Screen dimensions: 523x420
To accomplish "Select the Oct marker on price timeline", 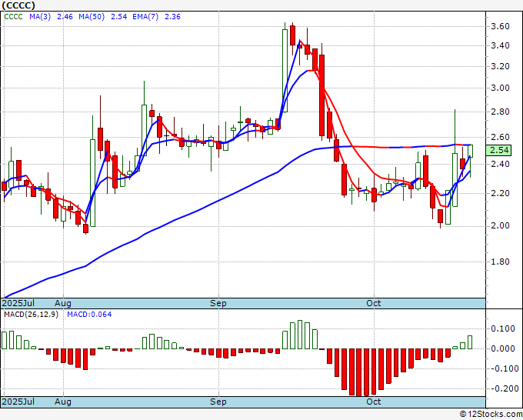I will [x=373, y=303].
